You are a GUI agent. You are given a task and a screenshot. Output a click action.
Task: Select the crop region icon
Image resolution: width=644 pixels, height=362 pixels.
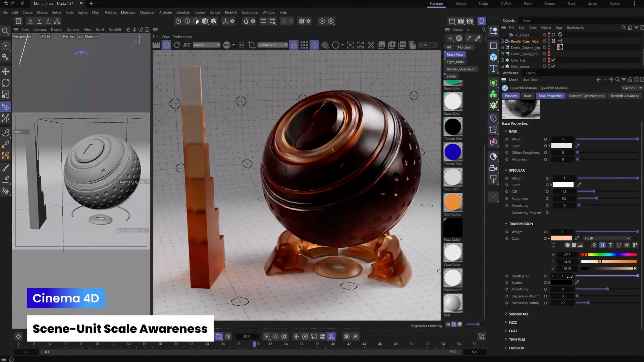pos(252,45)
